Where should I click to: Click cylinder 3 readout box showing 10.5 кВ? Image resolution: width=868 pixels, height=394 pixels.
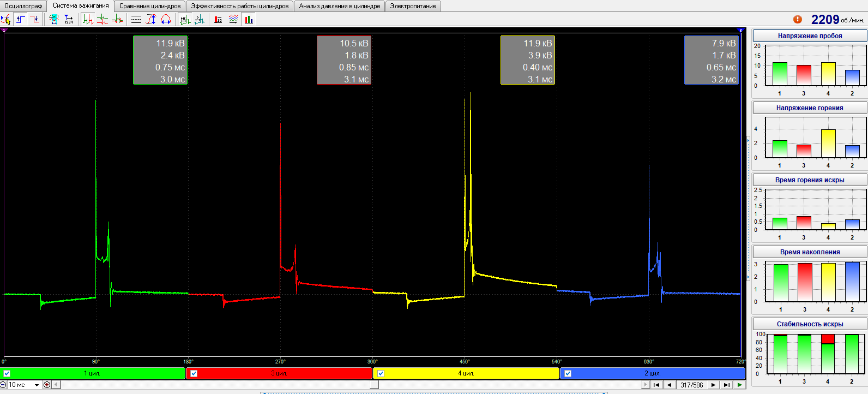click(344, 60)
